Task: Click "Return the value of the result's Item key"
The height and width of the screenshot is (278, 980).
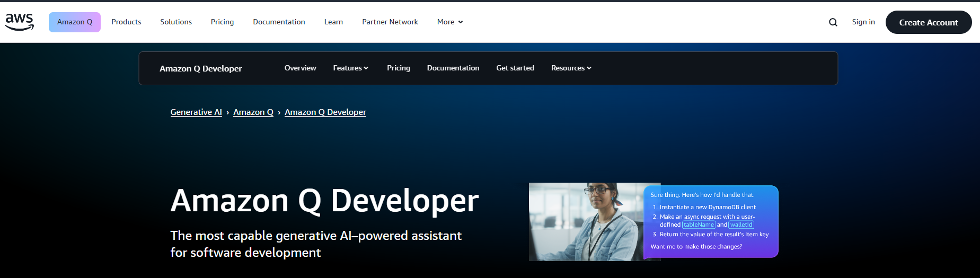Action: (x=714, y=234)
